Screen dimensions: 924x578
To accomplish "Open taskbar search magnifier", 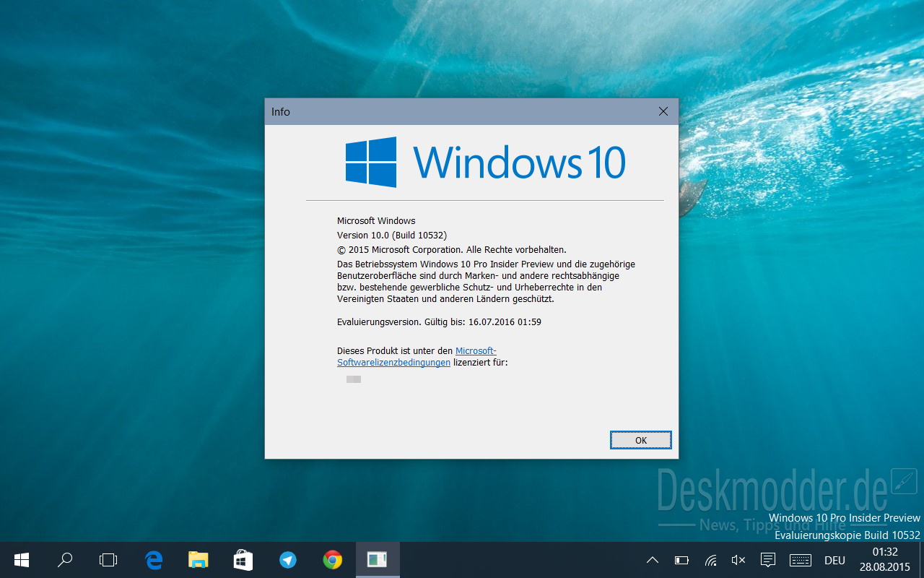I will (65, 560).
